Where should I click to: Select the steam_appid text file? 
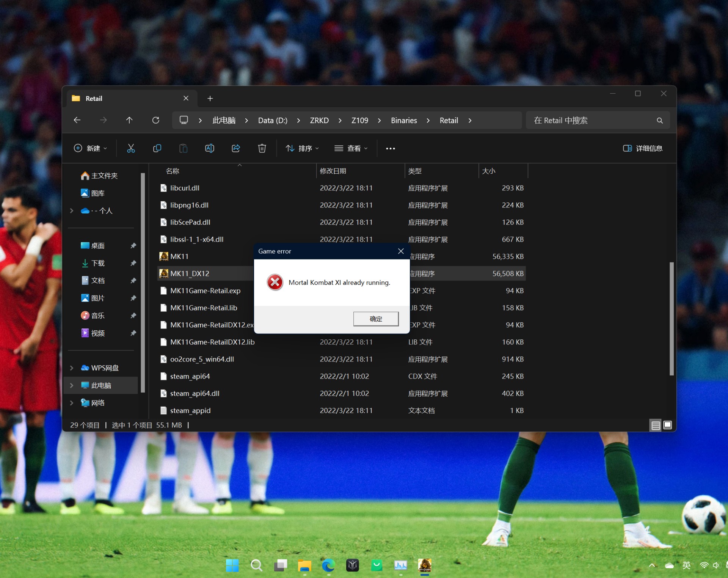pyautogui.click(x=341, y=410)
